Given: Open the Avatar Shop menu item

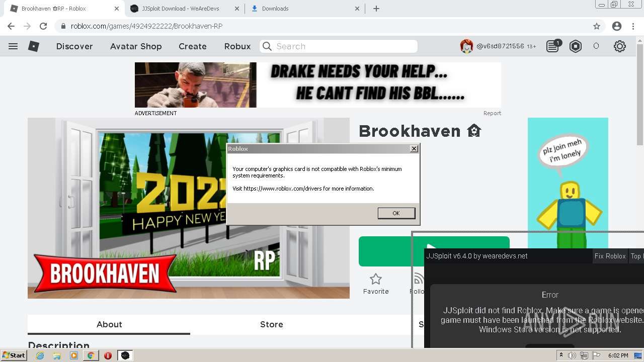Looking at the screenshot, I should (136, 46).
